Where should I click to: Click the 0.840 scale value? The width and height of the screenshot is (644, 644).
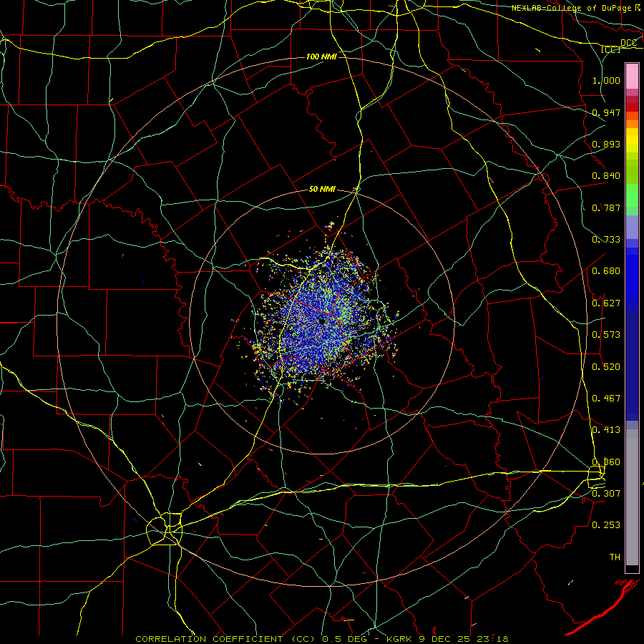click(x=606, y=176)
